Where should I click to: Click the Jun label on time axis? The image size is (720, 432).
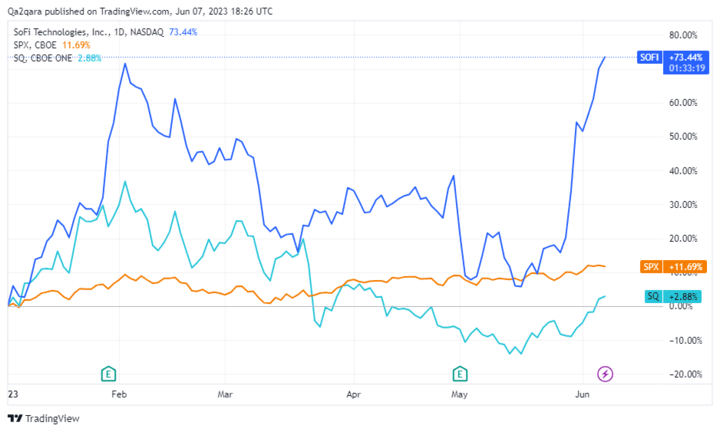click(582, 394)
